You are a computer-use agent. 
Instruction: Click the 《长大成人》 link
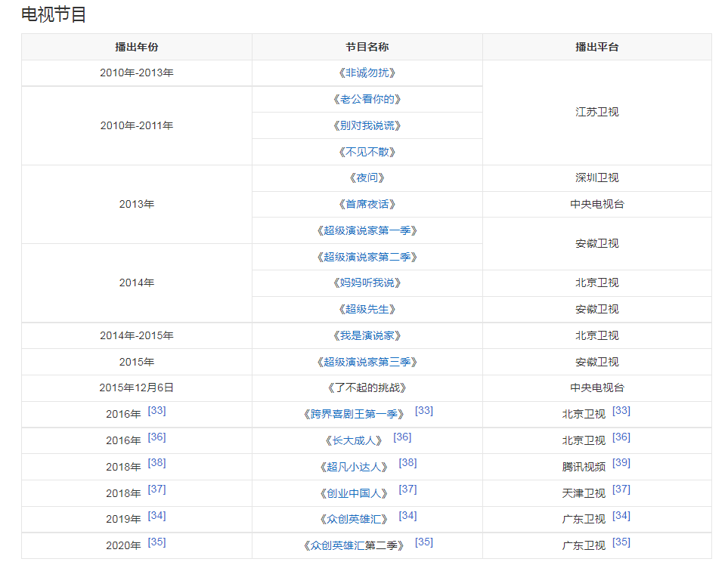[353, 441]
